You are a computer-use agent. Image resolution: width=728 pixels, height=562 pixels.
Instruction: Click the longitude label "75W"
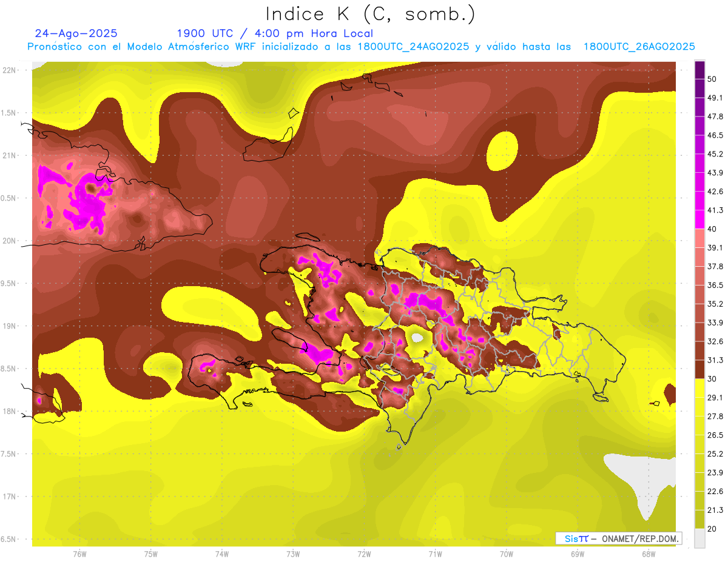click(x=150, y=554)
